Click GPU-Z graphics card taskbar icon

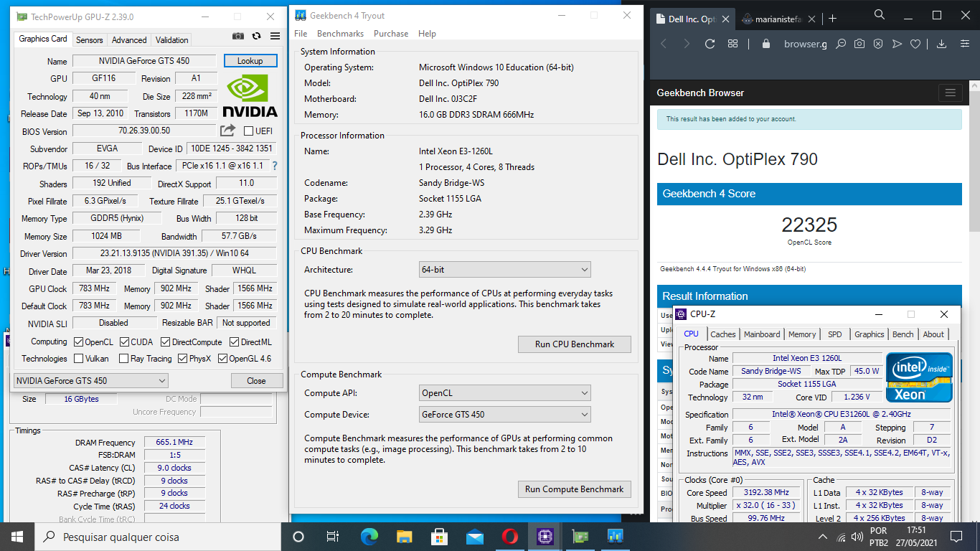click(580, 537)
